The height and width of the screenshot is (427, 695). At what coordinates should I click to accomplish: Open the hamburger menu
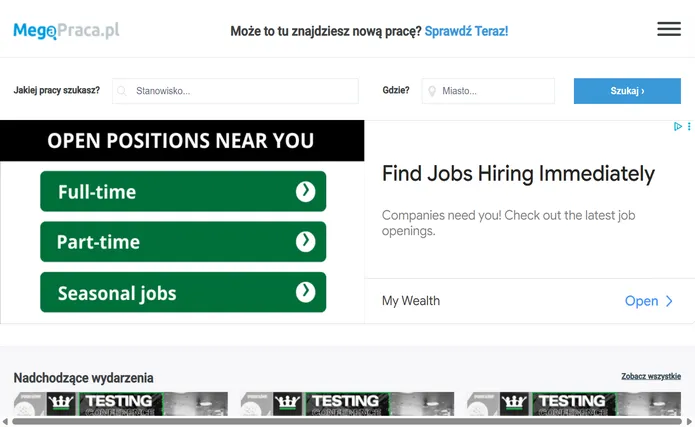coord(668,29)
